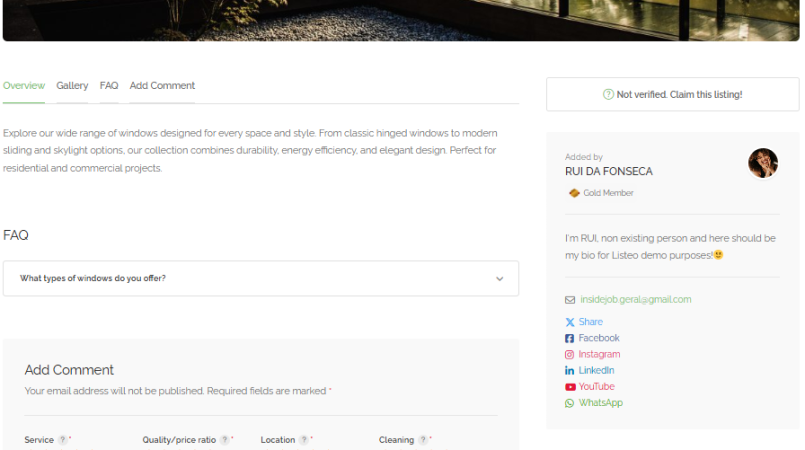Click the X logo icon next to Share
Image resolution: width=805 pixels, height=450 pixels.
click(x=570, y=322)
